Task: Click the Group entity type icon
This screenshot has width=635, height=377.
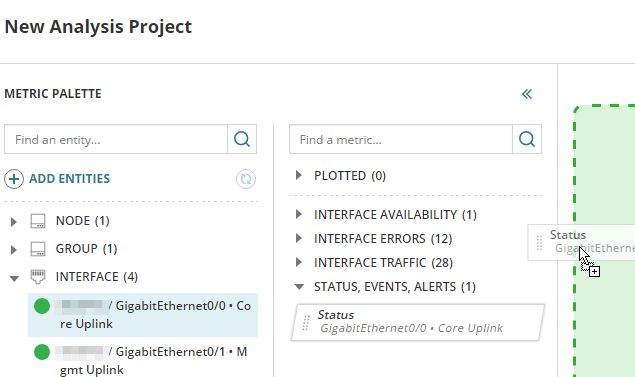Action: [38, 249]
